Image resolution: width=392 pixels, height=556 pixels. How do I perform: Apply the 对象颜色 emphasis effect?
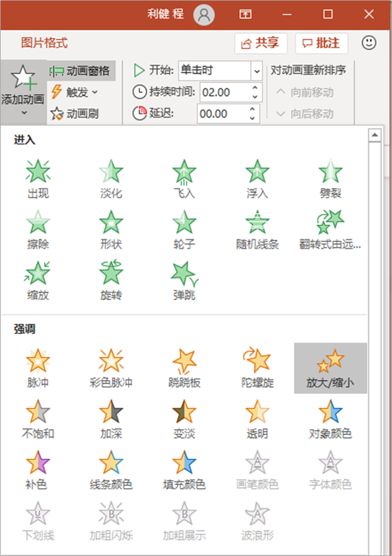(331, 419)
